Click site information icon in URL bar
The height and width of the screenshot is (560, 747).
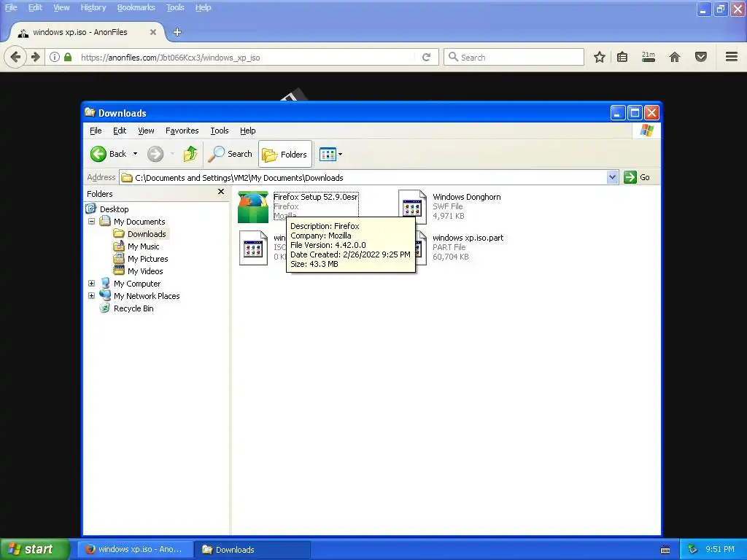[x=54, y=57]
